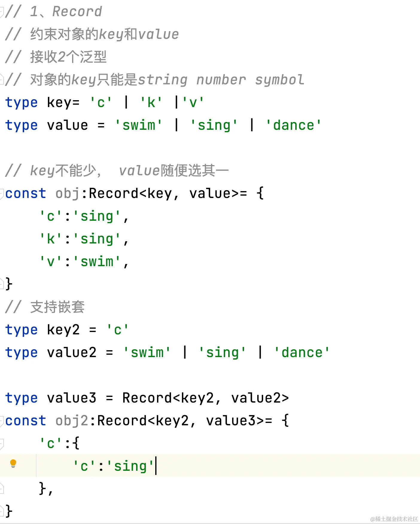Viewport: 420px width, 524px height.
Task: Click the 'k' literal in type key line
Action: point(151,102)
